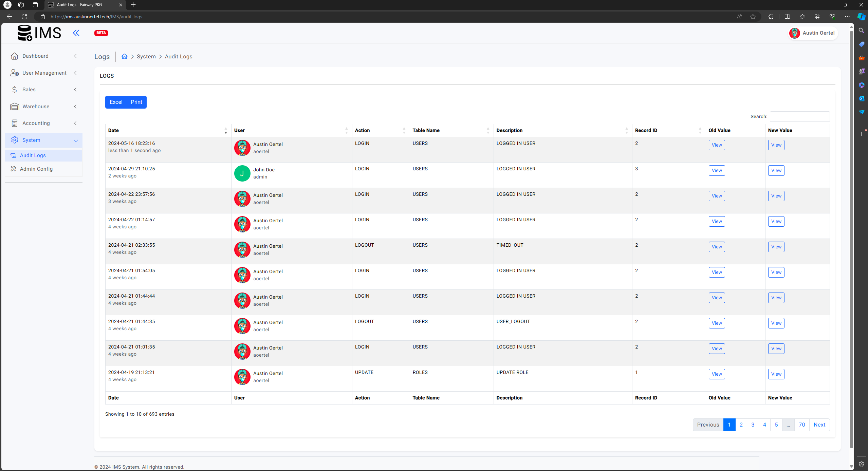The image size is (868, 471).
Task: Click the Search input field
Action: click(x=799, y=116)
